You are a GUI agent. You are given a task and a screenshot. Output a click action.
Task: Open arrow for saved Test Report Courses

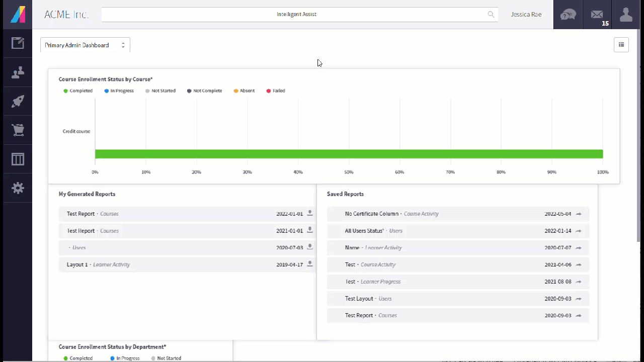(x=579, y=316)
